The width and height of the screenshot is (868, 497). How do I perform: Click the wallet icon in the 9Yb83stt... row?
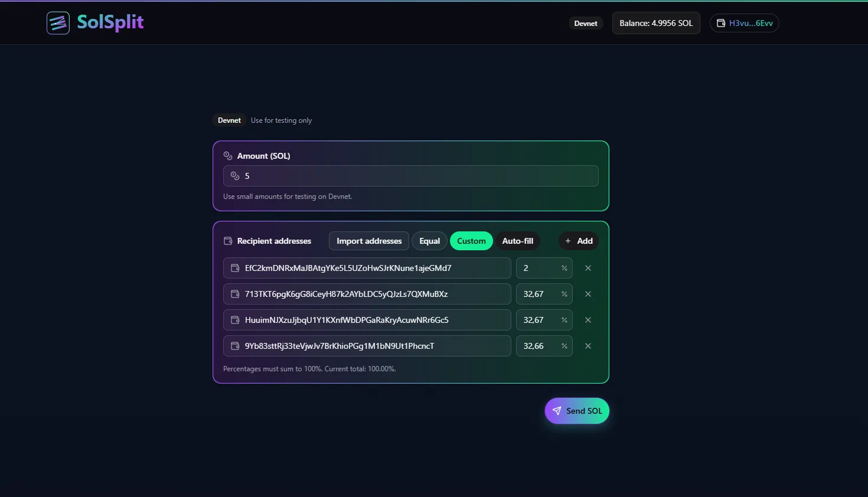(x=235, y=346)
